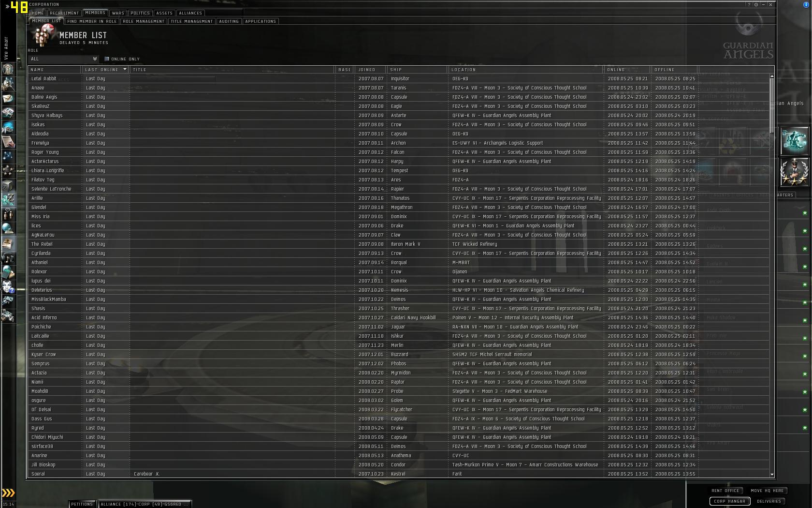812x508 pixels.
Task: Select member row Kyser Crow
Action: tap(398, 354)
